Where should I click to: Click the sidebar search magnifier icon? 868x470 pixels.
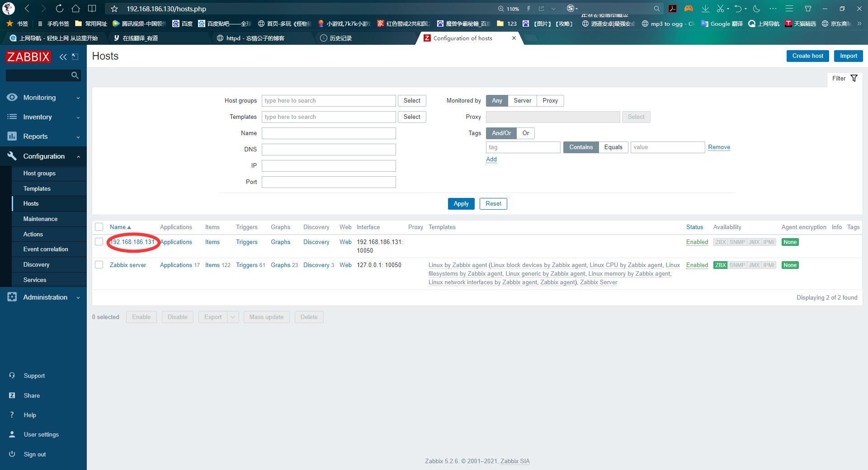[x=75, y=75]
